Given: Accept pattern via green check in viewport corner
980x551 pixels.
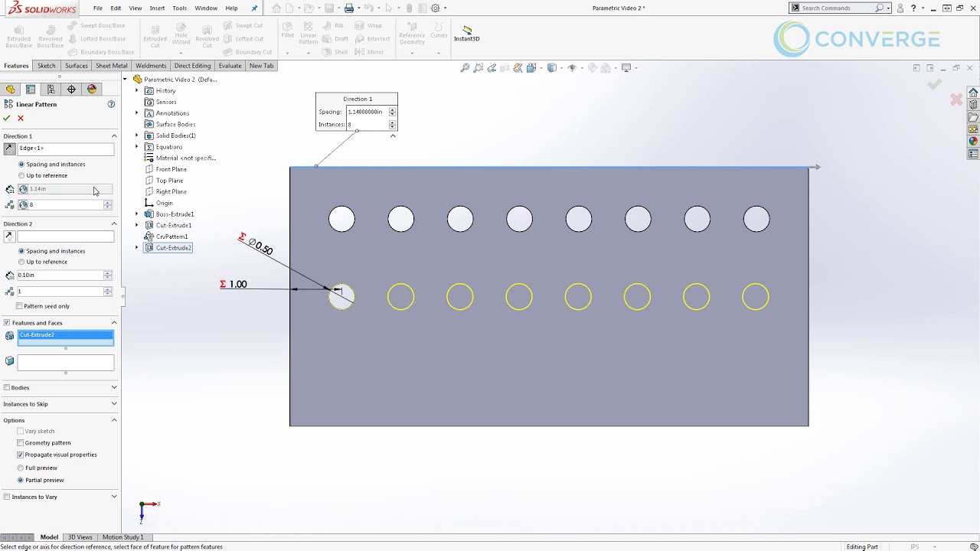Looking at the screenshot, I should point(934,85).
